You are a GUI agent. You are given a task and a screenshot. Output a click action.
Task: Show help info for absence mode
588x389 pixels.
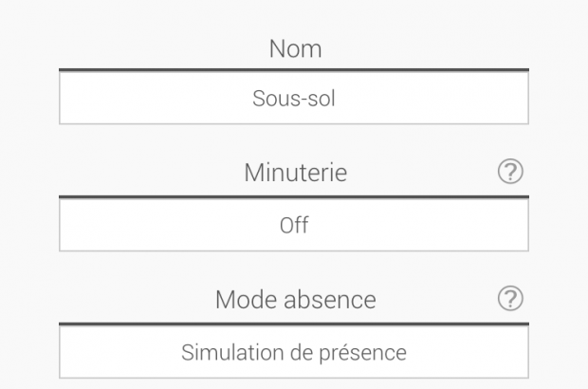click(511, 299)
